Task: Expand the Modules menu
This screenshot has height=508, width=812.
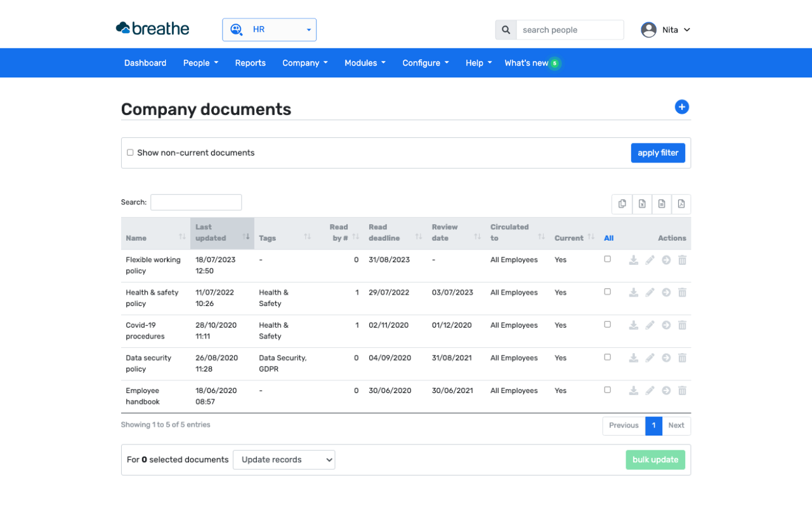Action: [x=365, y=63]
